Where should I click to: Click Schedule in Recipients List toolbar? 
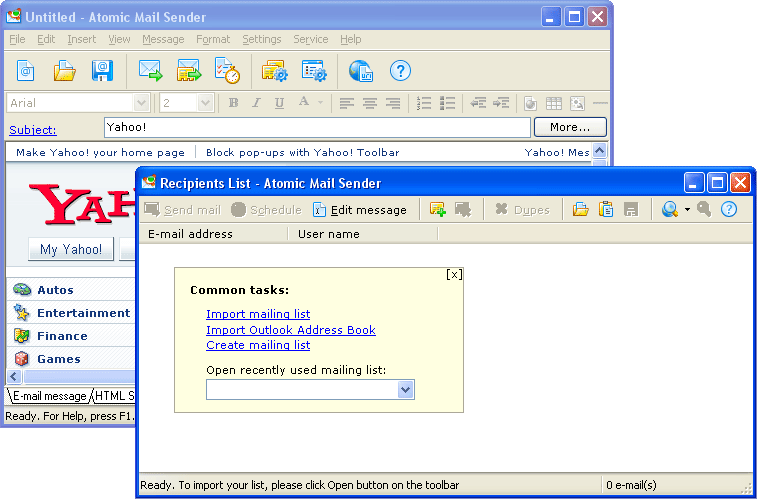point(266,210)
